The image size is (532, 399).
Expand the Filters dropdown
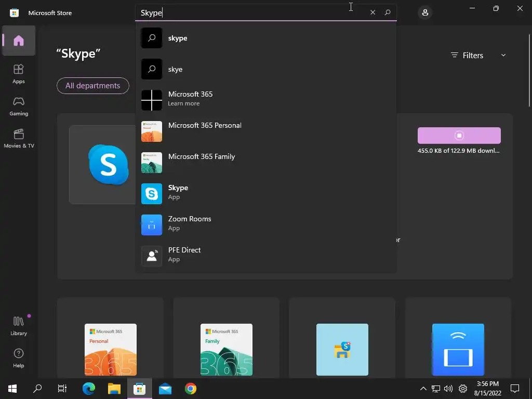[478, 55]
